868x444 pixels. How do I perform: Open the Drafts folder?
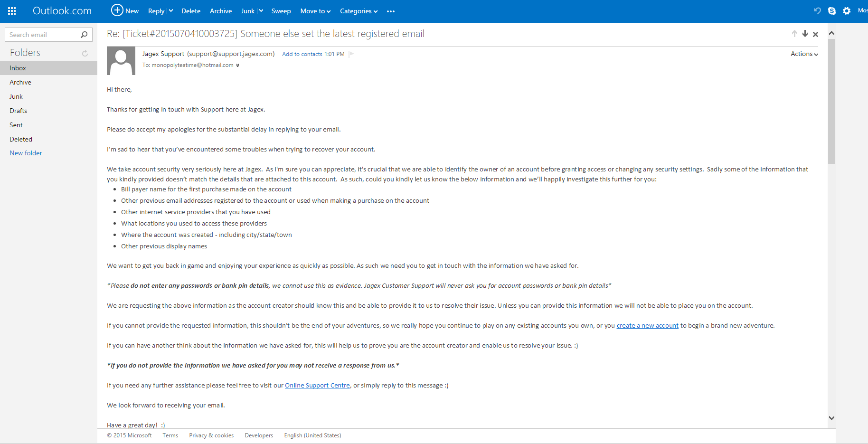[48, 111]
